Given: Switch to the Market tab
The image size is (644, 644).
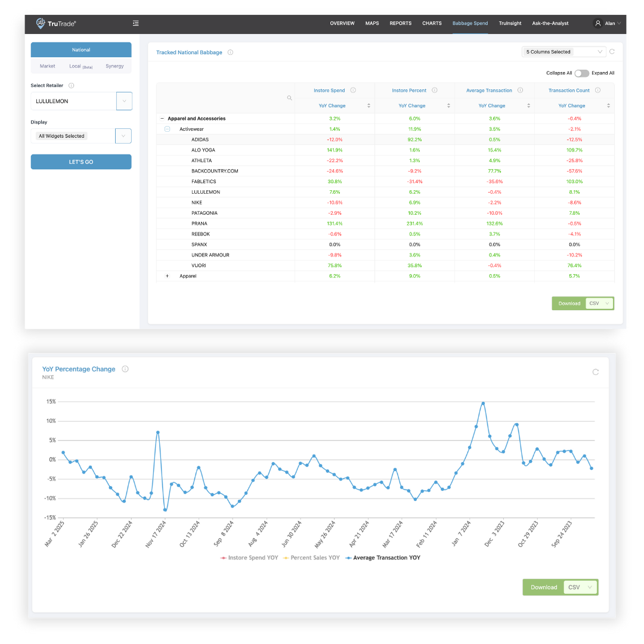Looking at the screenshot, I should (47, 66).
